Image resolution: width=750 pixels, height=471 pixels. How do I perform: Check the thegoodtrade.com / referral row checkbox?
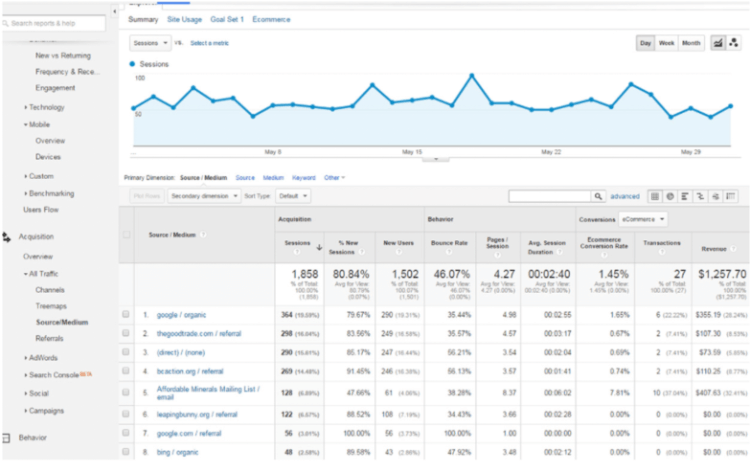pyautogui.click(x=126, y=333)
